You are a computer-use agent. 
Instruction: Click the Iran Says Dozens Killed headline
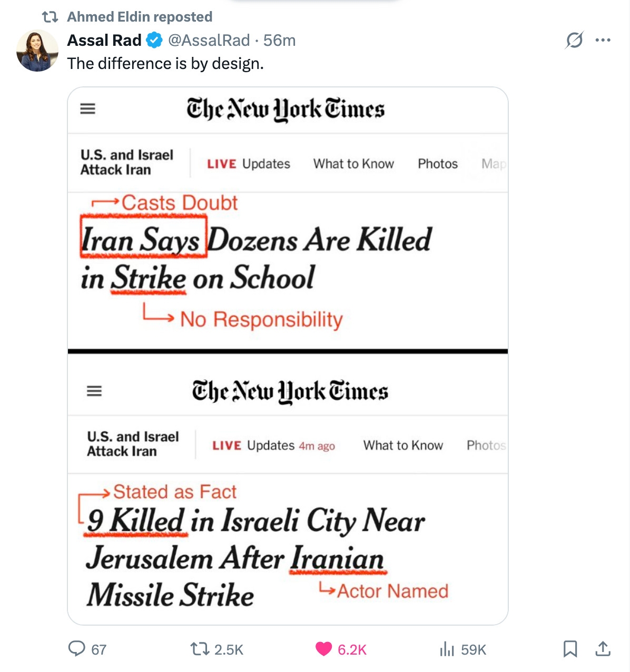[x=256, y=258]
